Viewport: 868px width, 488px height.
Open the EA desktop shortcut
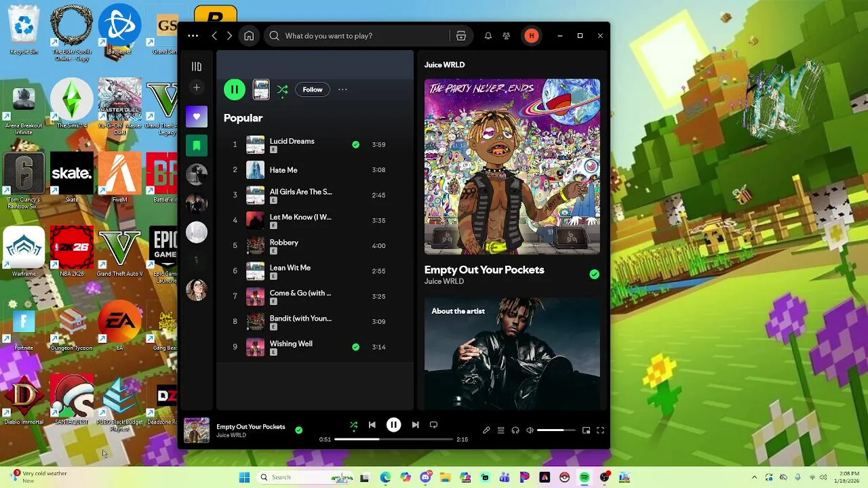click(119, 325)
